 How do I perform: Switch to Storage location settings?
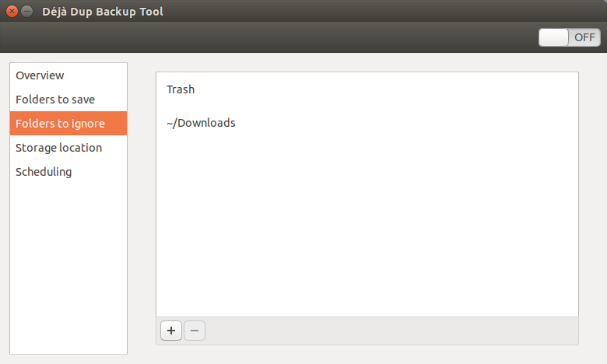(x=58, y=148)
